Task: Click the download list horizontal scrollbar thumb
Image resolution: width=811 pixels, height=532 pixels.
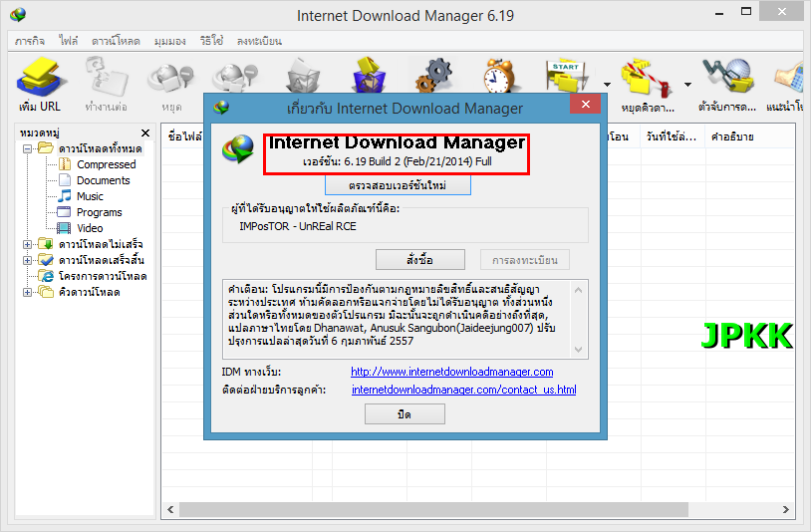Action: [433, 509]
